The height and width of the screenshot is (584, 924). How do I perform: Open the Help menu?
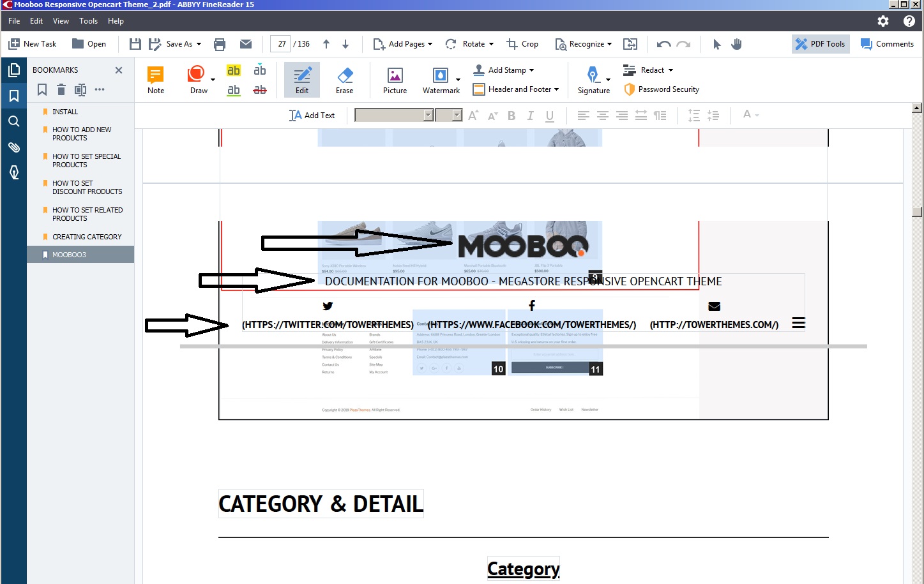[116, 21]
